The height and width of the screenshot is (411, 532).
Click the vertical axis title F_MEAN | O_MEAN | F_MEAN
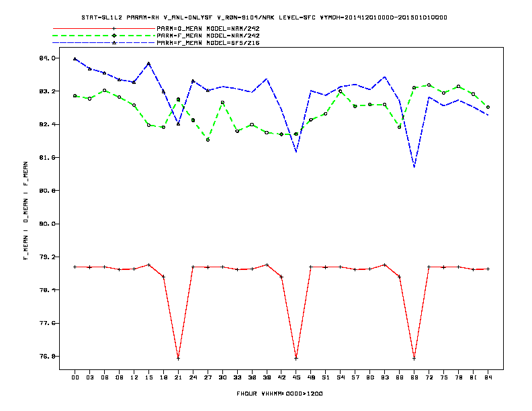click(x=26, y=211)
